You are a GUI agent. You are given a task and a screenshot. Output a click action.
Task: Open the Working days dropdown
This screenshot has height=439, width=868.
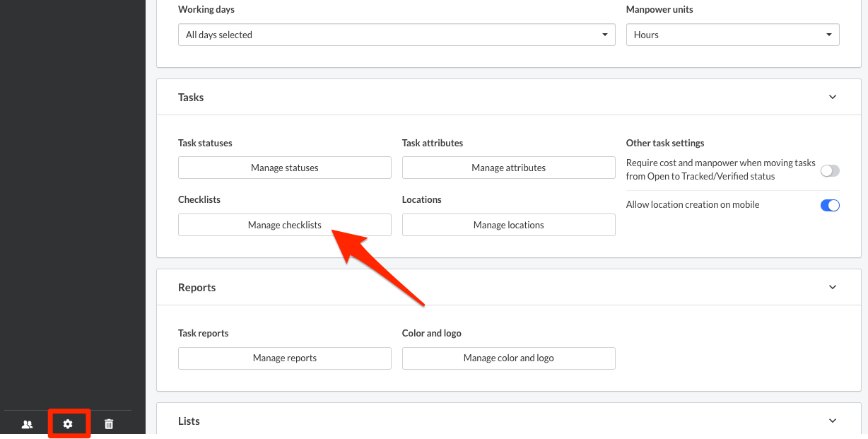(396, 35)
